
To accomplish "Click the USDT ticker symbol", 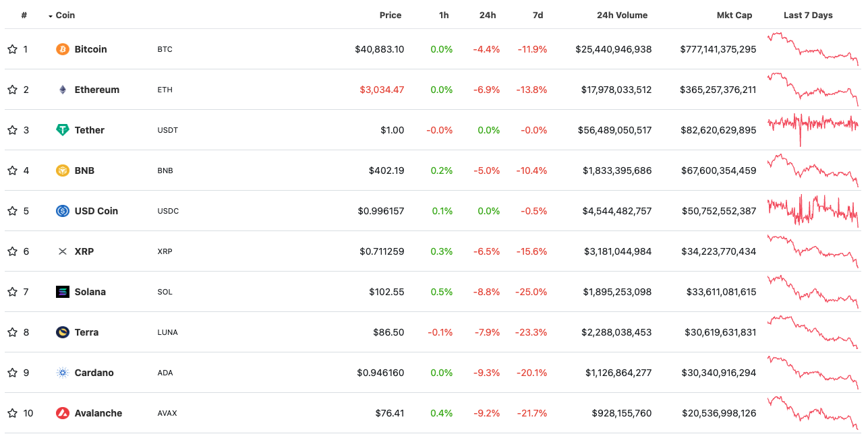I will [167, 130].
